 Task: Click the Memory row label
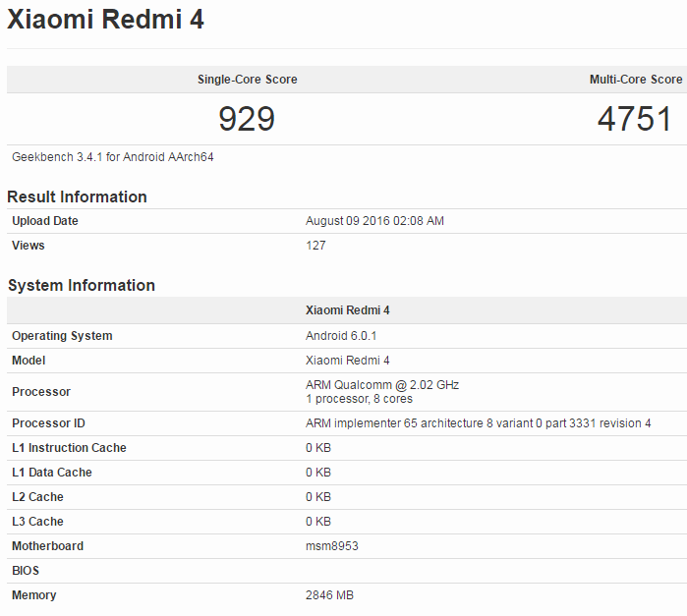[34, 595]
